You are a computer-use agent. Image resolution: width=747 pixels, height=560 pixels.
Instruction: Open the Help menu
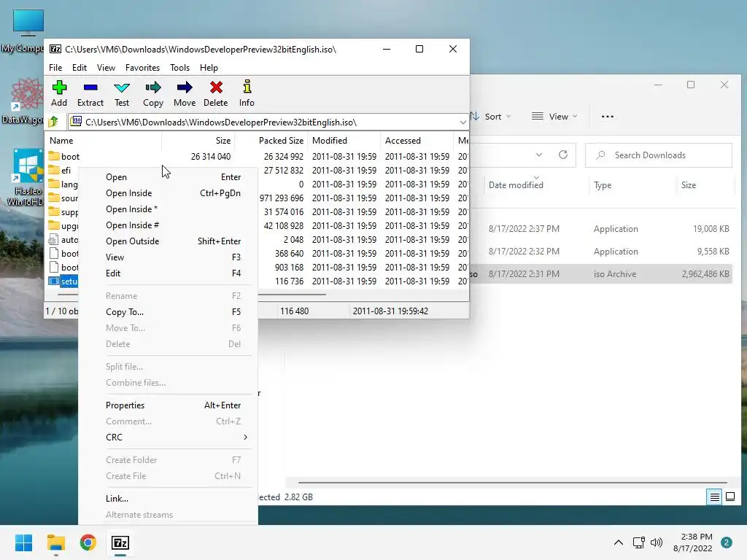coord(209,68)
